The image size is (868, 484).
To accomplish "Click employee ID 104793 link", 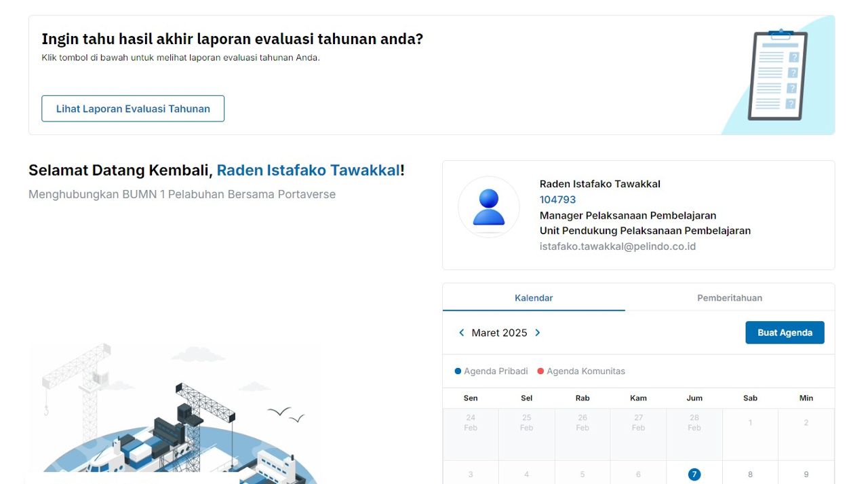I will [x=557, y=200].
